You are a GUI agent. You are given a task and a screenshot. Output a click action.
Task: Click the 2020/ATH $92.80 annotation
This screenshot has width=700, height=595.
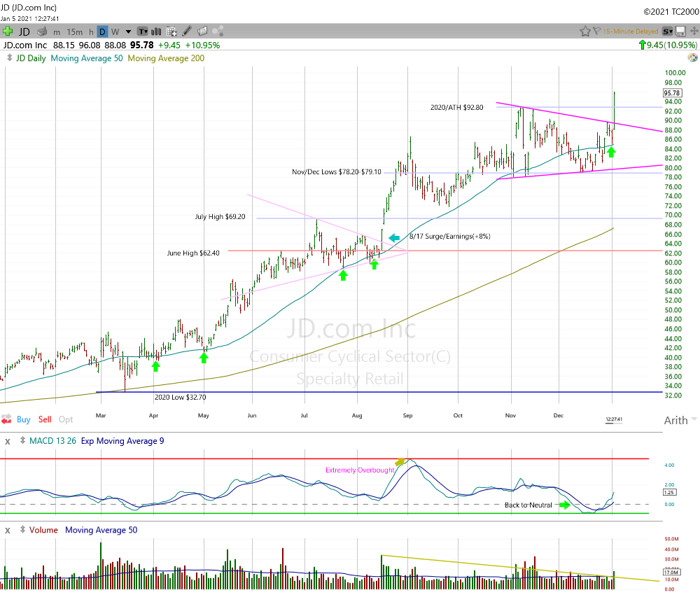pyautogui.click(x=456, y=108)
